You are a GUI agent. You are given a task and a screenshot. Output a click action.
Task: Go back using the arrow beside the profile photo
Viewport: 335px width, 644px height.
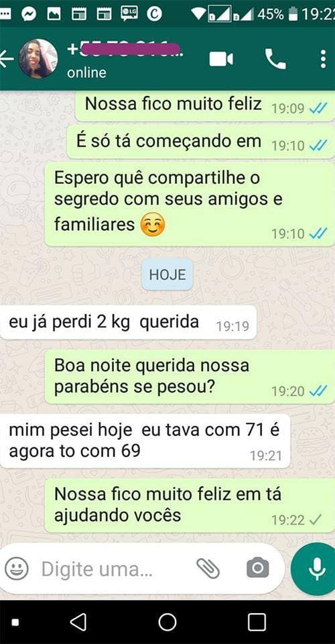(7, 59)
